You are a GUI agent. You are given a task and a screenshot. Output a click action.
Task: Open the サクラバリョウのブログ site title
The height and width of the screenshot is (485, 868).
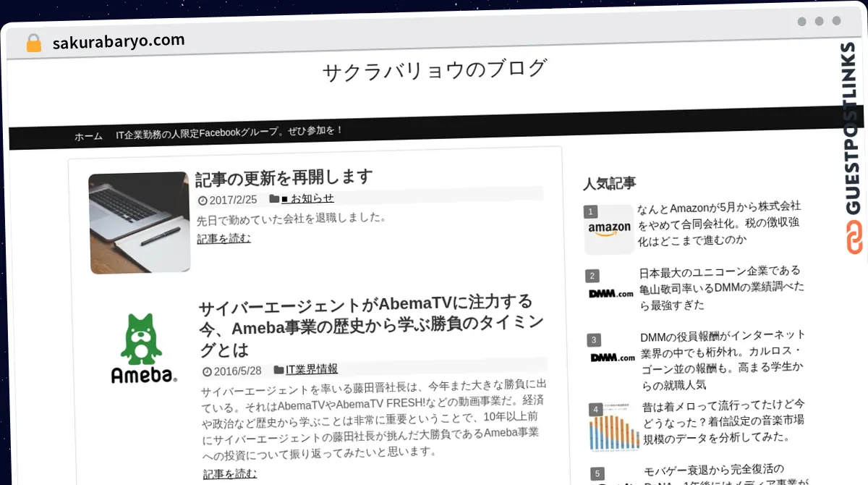(434, 70)
